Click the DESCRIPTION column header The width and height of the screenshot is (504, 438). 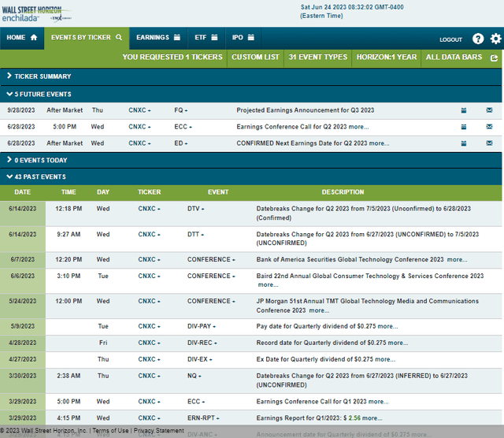(343, 192)
